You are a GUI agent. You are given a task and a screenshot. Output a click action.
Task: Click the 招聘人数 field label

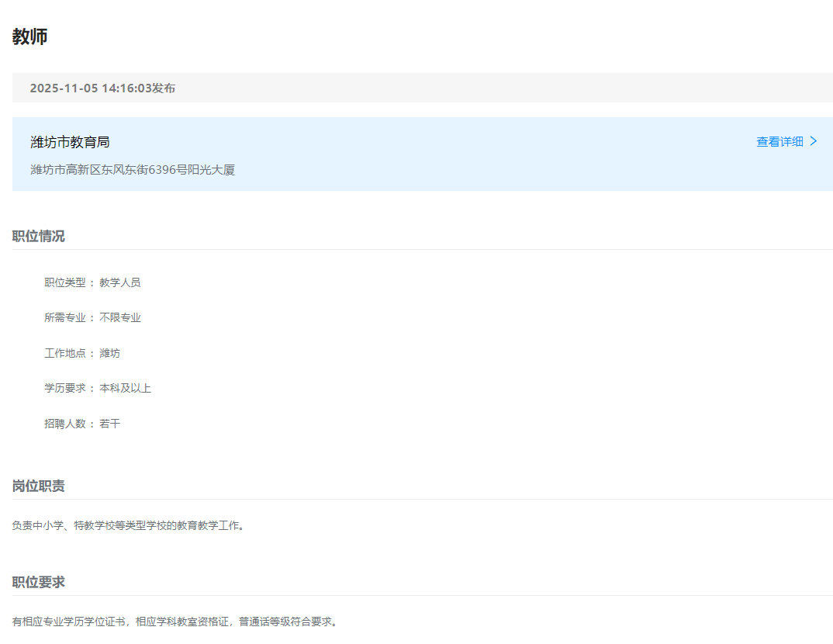tap(65, 424)
